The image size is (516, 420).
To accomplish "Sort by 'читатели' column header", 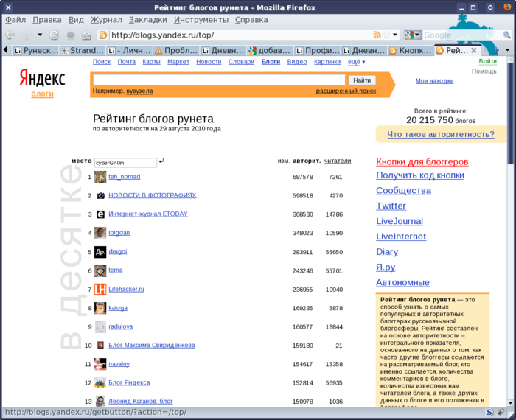I will click(338, 161).
